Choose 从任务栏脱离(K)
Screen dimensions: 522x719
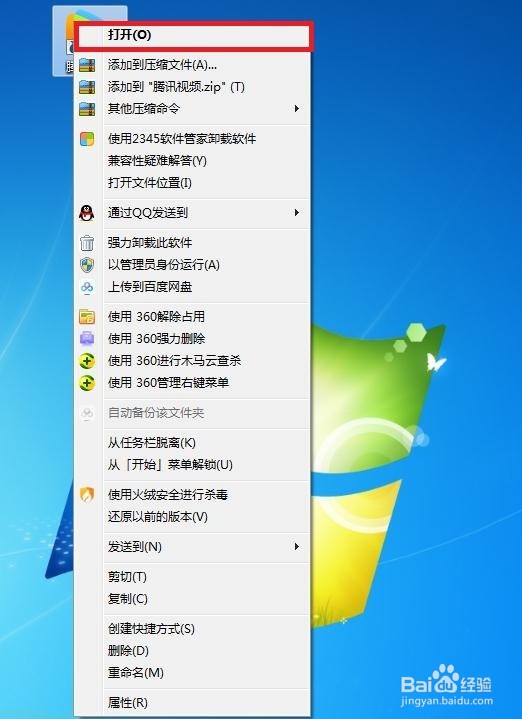click(194, 443)
